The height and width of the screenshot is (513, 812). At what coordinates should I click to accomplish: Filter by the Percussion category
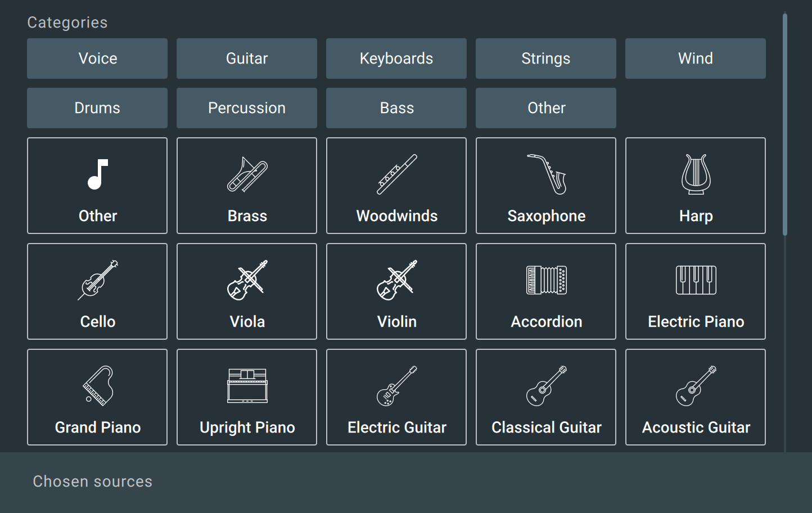click(247, 108)
